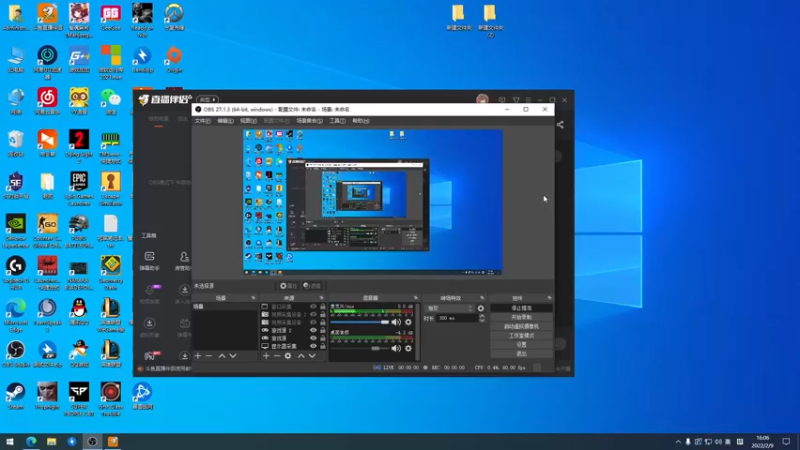Open 视图(V) menu in OBS
The width and height of the screenshot is (800, 450).
pos(248,121)
